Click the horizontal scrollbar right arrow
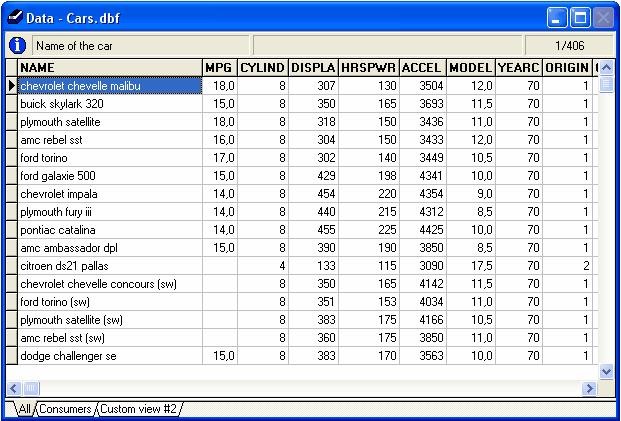 [589, 389]
